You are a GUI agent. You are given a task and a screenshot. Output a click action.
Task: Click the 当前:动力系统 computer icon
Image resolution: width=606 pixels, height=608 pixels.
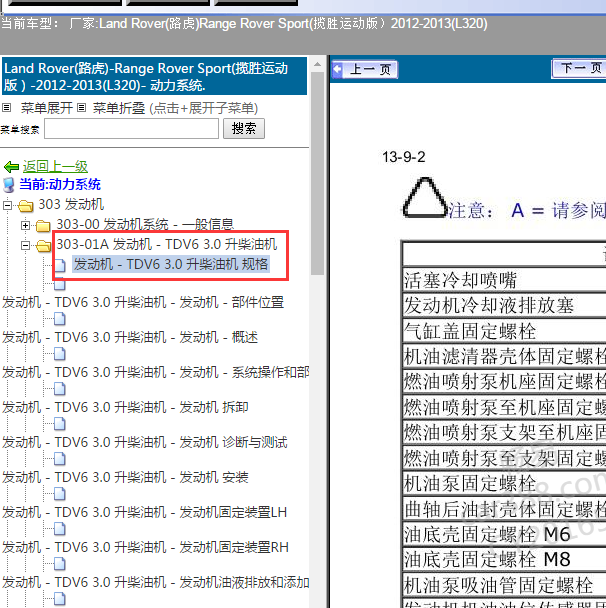[9, 185]
